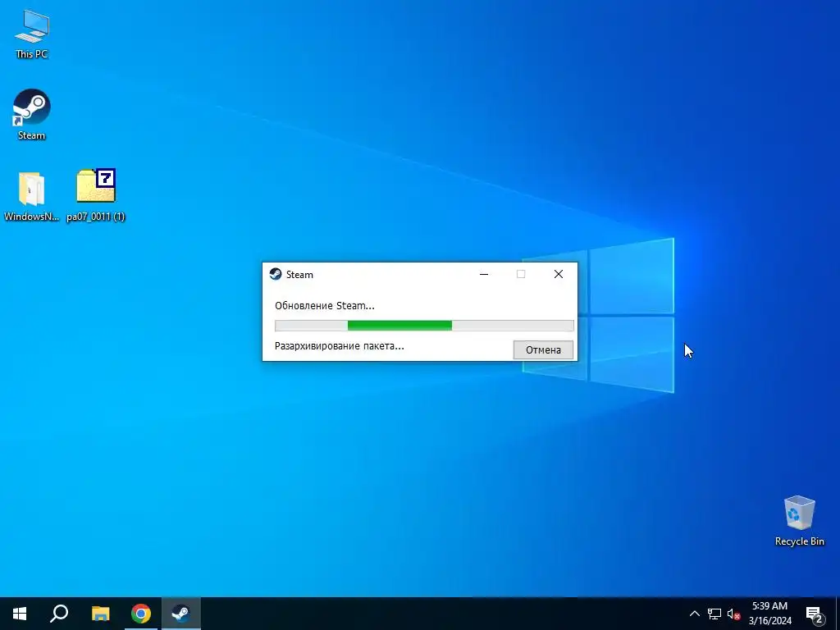The height and width of the screenshot is (630, 840).
Task: Click the Steam logo in dialog title bar
Action: point(276,274)
